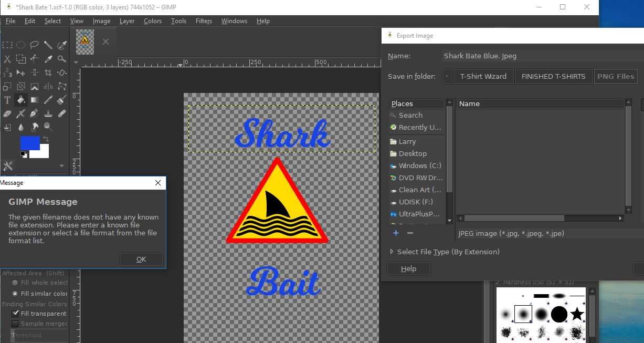Select the Fuzzy Select magic wand tool

[x=48, y=45]
